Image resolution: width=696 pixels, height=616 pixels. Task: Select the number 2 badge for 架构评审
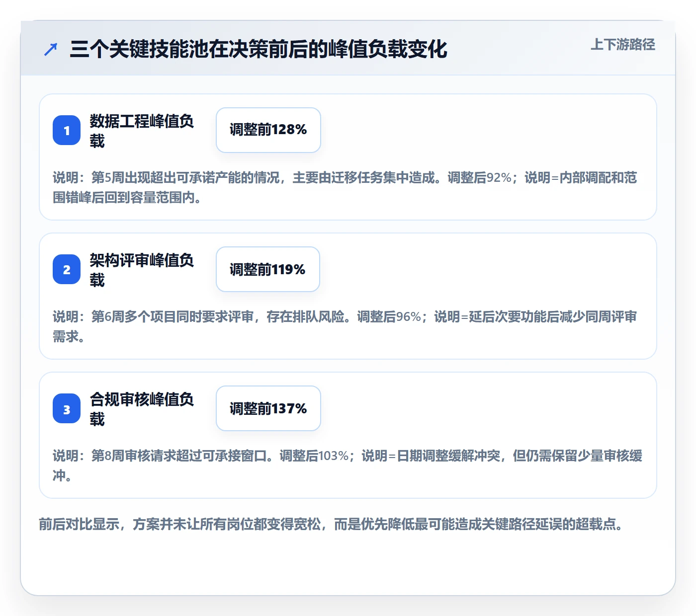coord(67,269)
